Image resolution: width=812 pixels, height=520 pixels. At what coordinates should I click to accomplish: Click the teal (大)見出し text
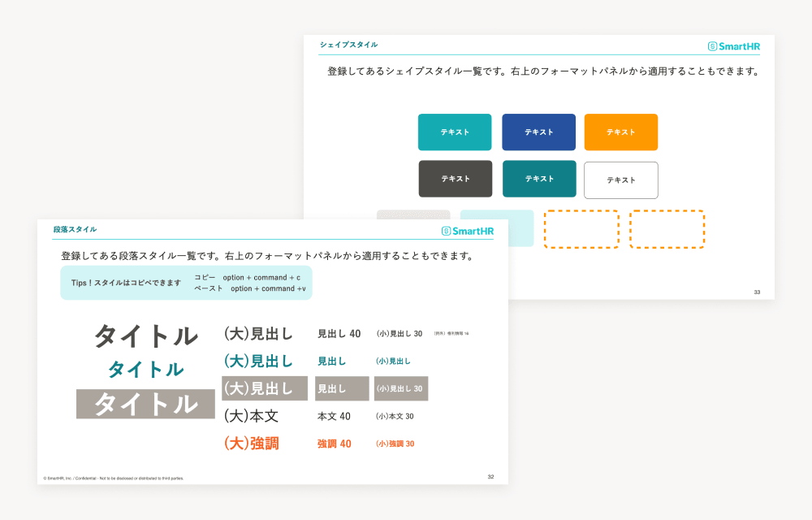click(x=257, y=362)
